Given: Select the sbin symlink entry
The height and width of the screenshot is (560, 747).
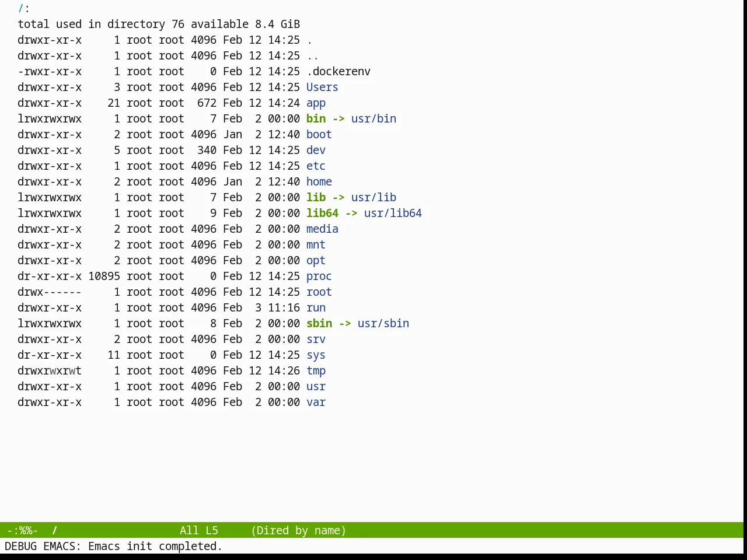Looking at the screenshot, I should tap(319, 323).
